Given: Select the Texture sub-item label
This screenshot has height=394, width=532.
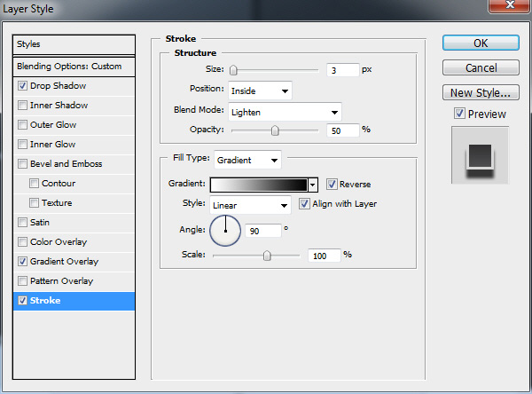Looking at the screenshot, I should click(x=57, y=203).
